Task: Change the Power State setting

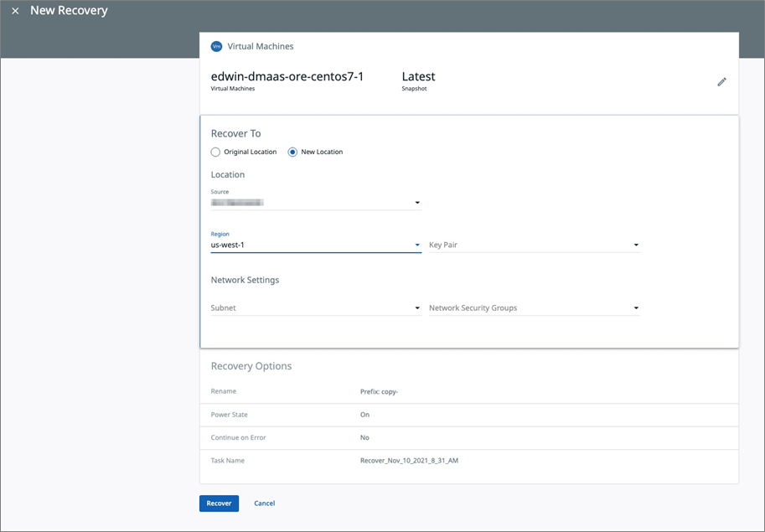Action: (364, 414)
